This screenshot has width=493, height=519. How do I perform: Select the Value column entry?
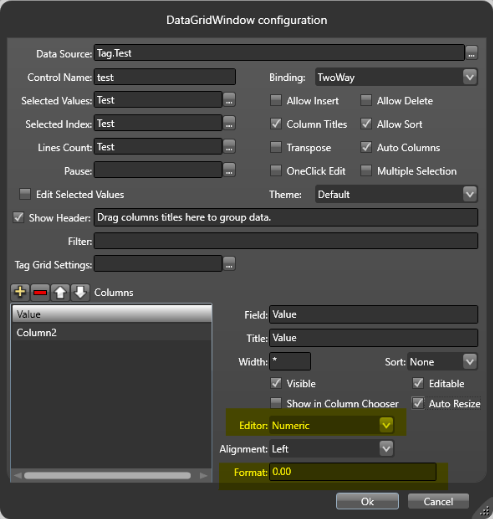[112, 314]
